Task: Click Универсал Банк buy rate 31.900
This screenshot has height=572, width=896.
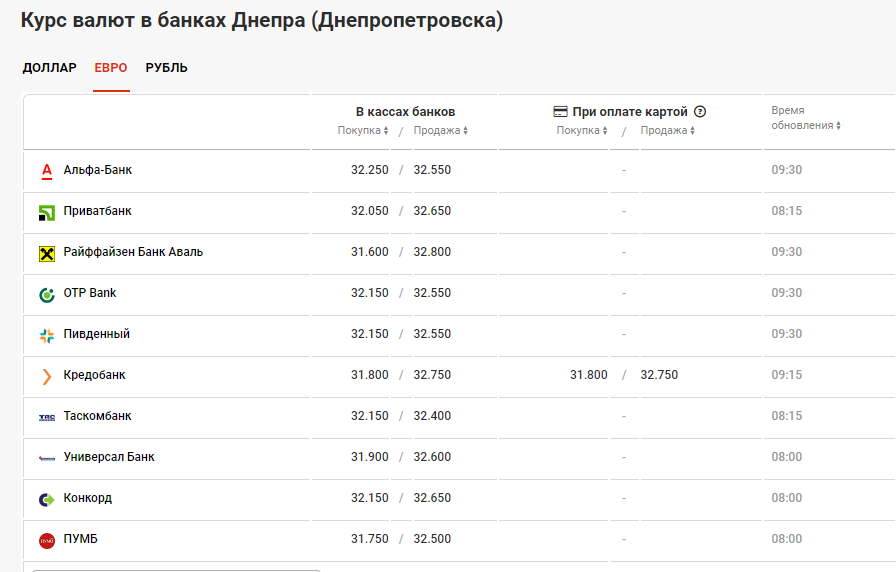Action: (x=370, y=457)
